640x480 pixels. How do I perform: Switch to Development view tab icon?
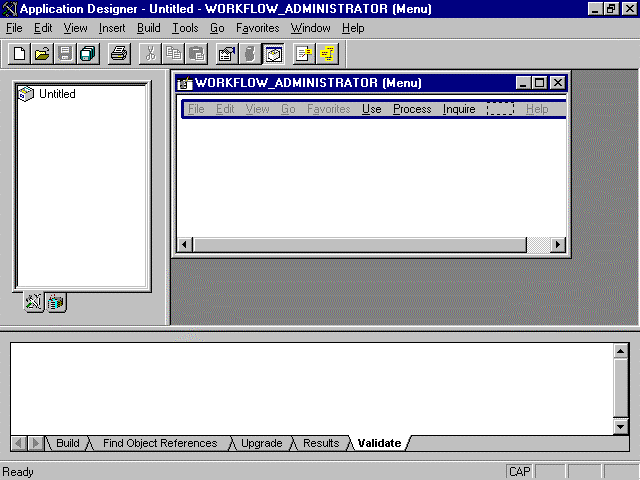(x=34, y=302)
